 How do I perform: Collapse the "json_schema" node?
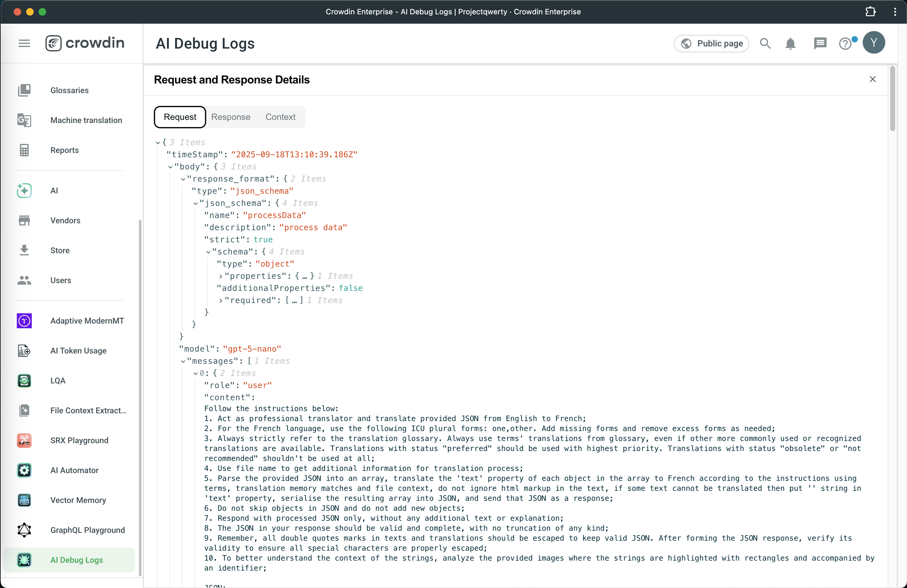point(196,203)
